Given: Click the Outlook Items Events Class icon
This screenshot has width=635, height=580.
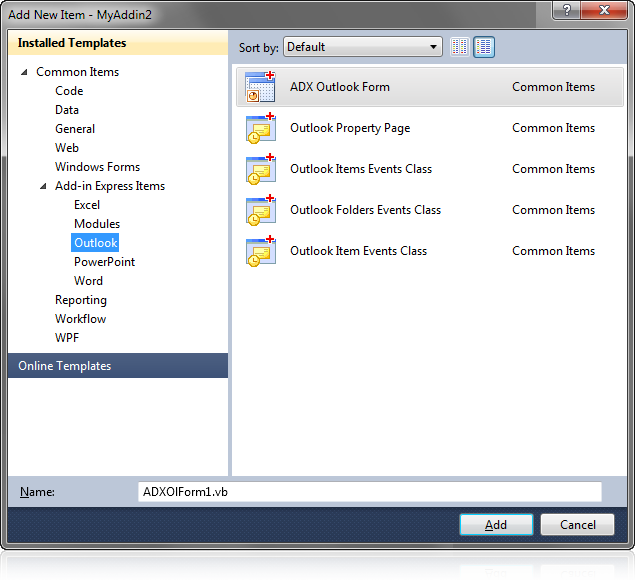Looking at the screenshot, I should click(x=261, y=169).
